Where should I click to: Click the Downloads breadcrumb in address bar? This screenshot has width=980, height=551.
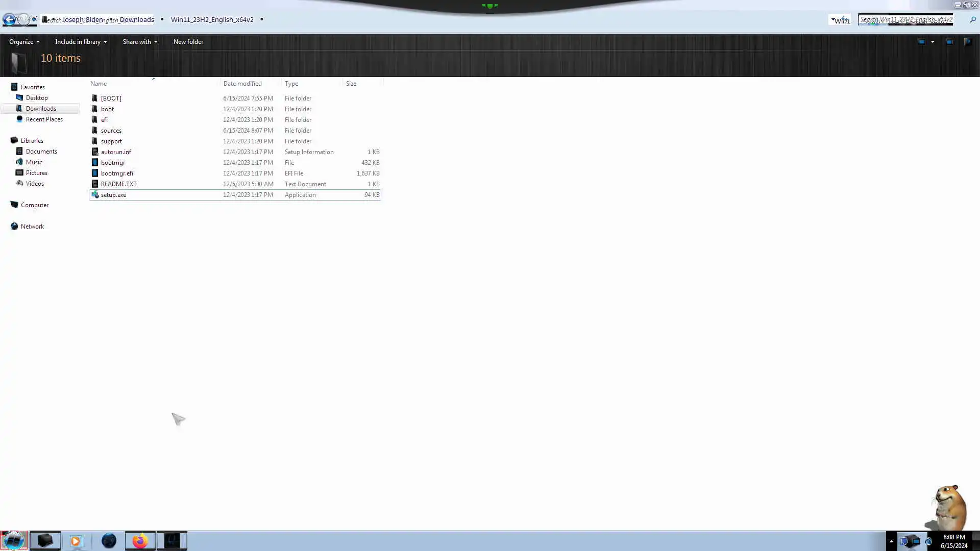click(x=137, y=19)
